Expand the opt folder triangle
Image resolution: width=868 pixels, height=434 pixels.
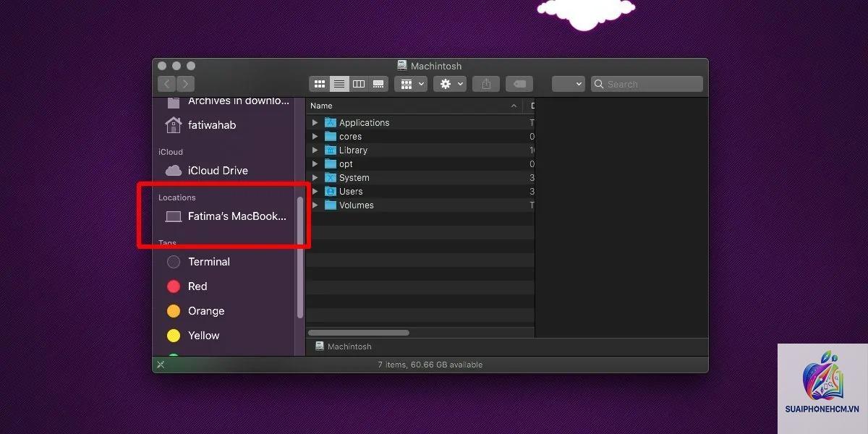pos(315,164)
